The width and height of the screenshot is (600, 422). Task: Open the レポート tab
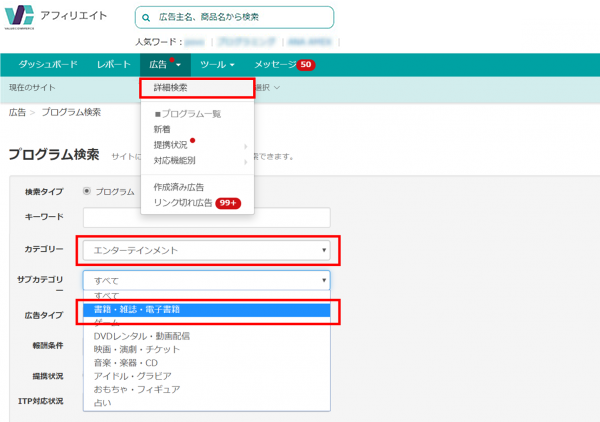click(x=114, y=64)
